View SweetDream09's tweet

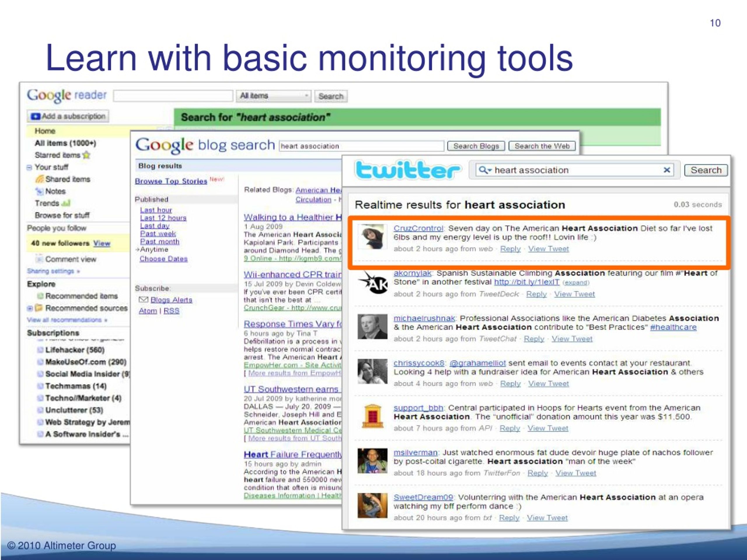pos(547,517)
